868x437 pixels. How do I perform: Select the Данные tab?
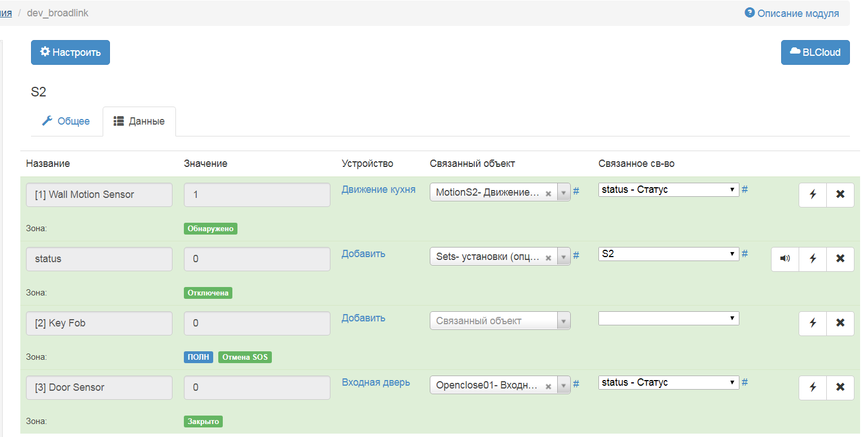click(x=139, y=121)
